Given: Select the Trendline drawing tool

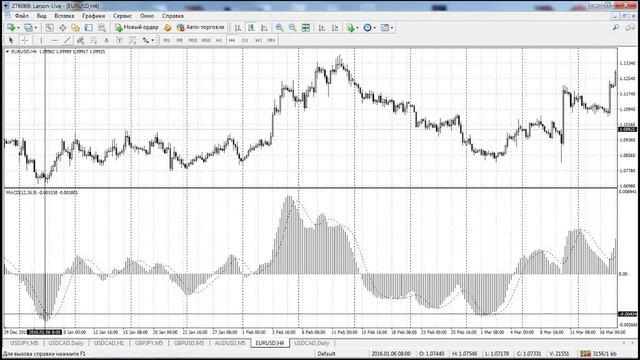Looking at the screenshot, I should (67, 40).
